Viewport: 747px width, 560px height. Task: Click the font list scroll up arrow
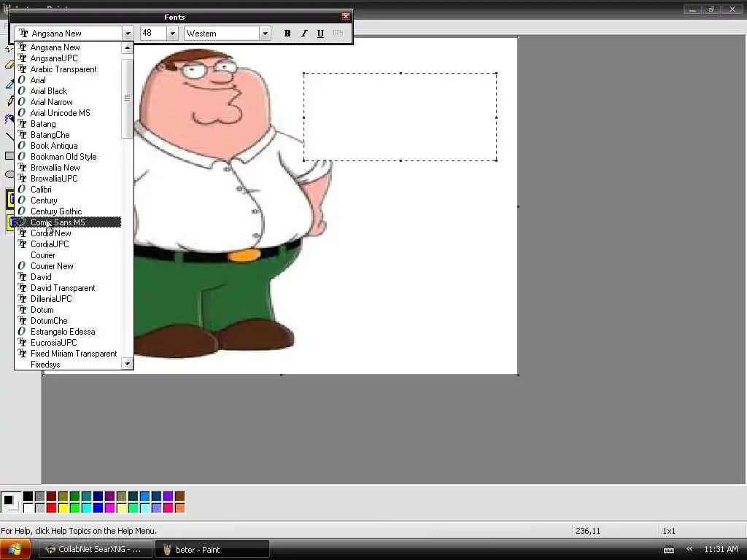[x=127, y=47]
